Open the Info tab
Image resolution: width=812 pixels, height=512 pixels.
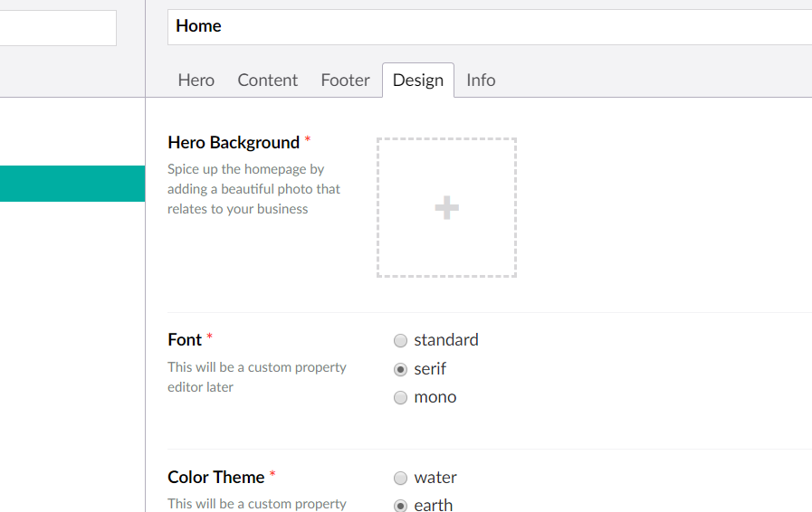coord(481,80)
